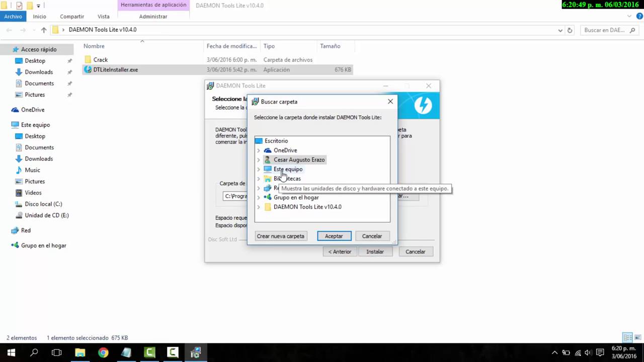Image resolution: width=644 pixels, height=362 pixels.
Task: Click the taskbar search magnifier
Action: point(34,352)
